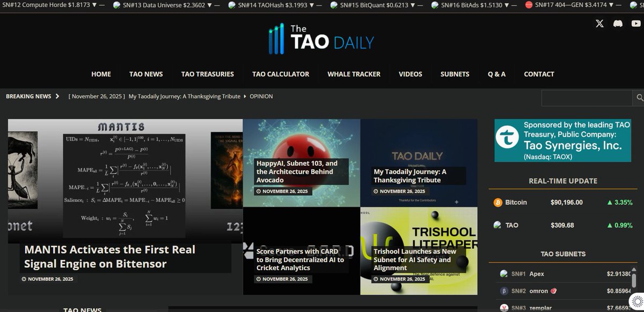Click the omron subnet icon next to SN#2
Viewport: 644px width, 312px height.
coord(504,291)
